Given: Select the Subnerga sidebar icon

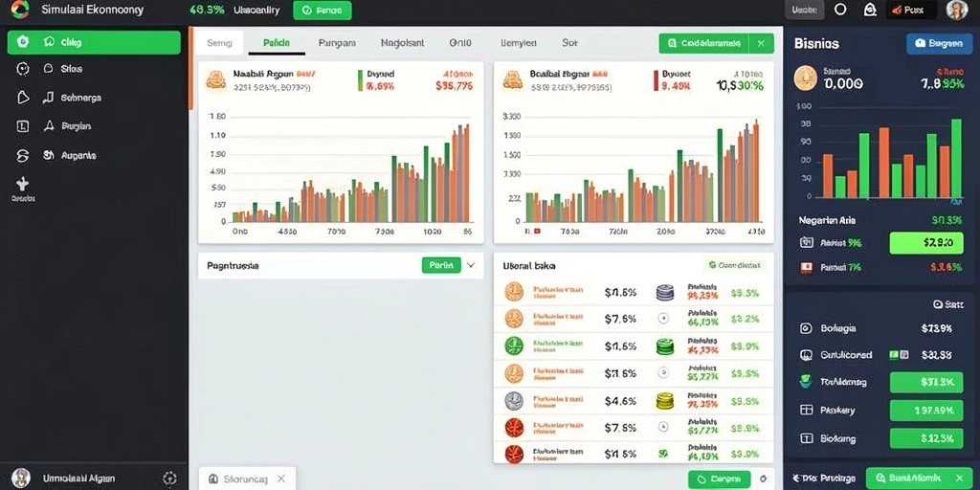Looking at the screenshot, I should (23, 98).
